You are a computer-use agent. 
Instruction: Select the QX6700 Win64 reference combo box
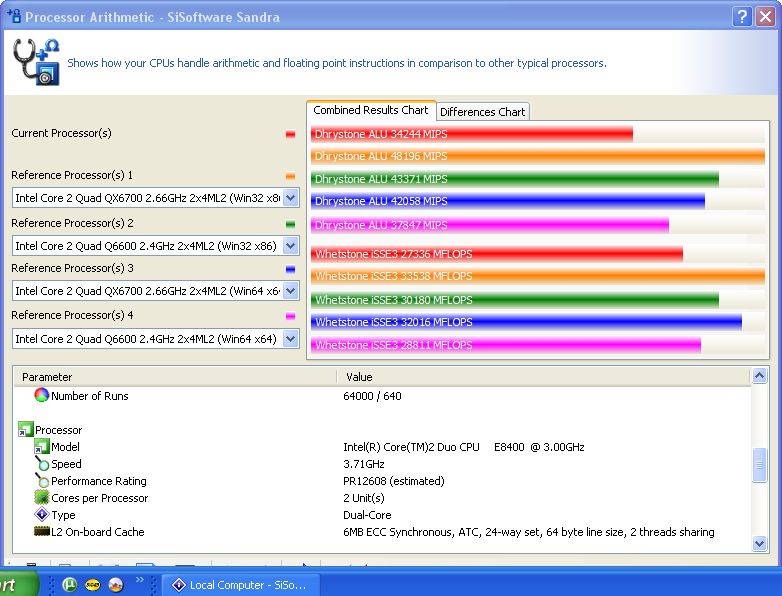[156, 291]
